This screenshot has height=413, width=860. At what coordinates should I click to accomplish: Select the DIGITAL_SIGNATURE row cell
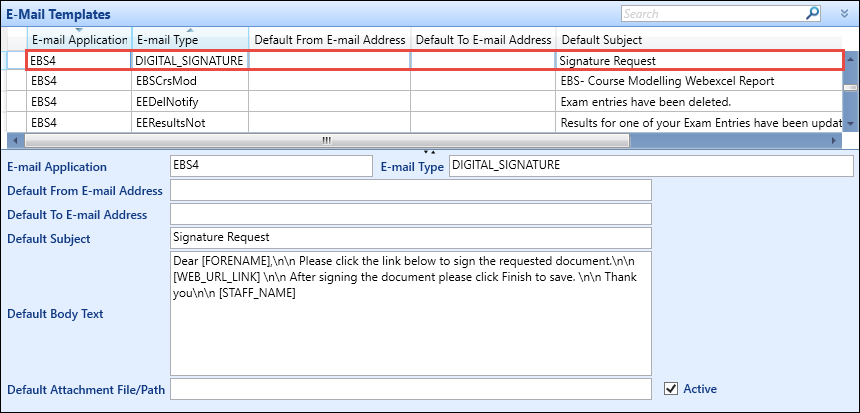click(190, 61)
